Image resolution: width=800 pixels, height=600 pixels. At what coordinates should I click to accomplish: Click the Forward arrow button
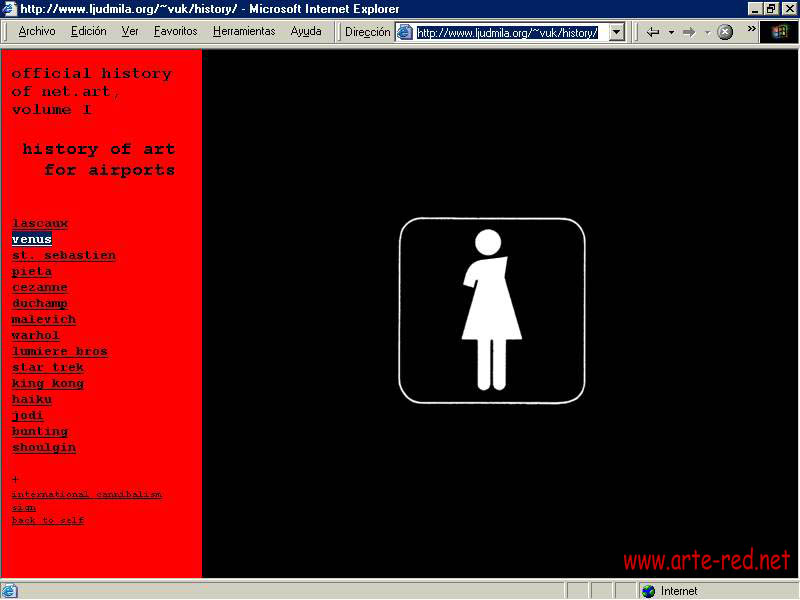(x=689, y=32)
